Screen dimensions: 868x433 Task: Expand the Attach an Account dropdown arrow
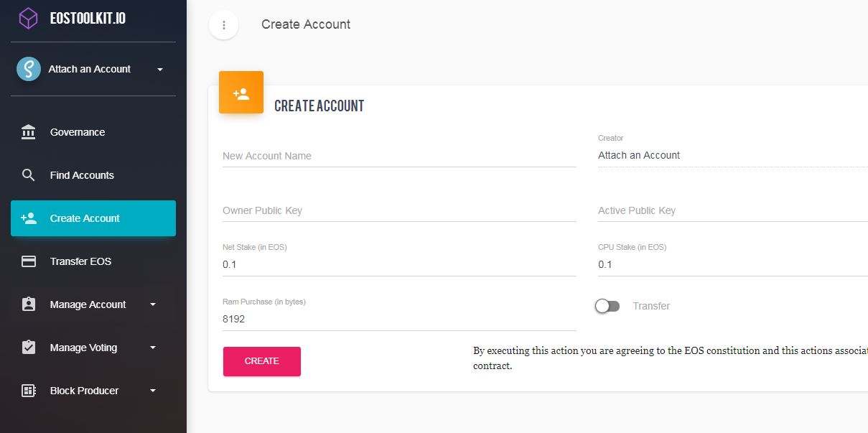160,70
